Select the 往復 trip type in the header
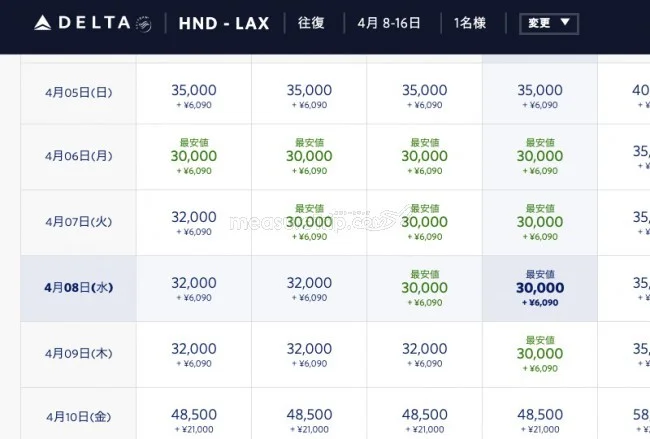Image resolution: width=650 pixels, height=439 pixels. (x=310, y=23)
